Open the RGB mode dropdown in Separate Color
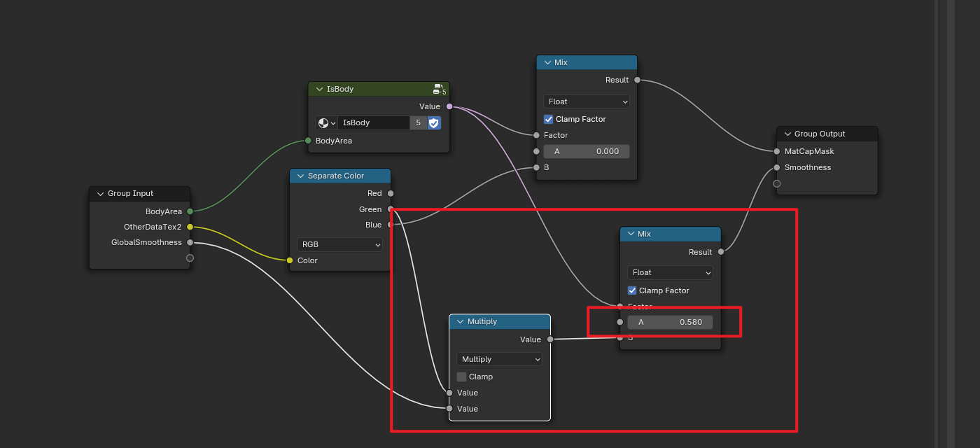 click(339, 244)
